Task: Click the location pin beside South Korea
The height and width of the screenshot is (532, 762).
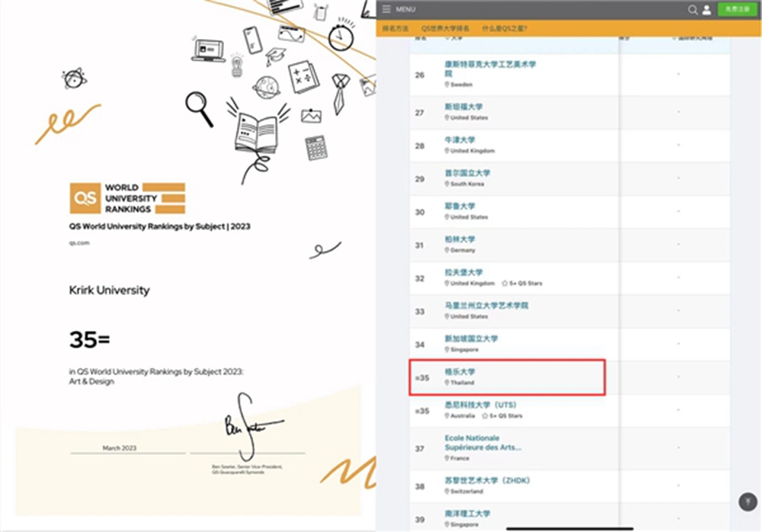Action: coord(447,184)
